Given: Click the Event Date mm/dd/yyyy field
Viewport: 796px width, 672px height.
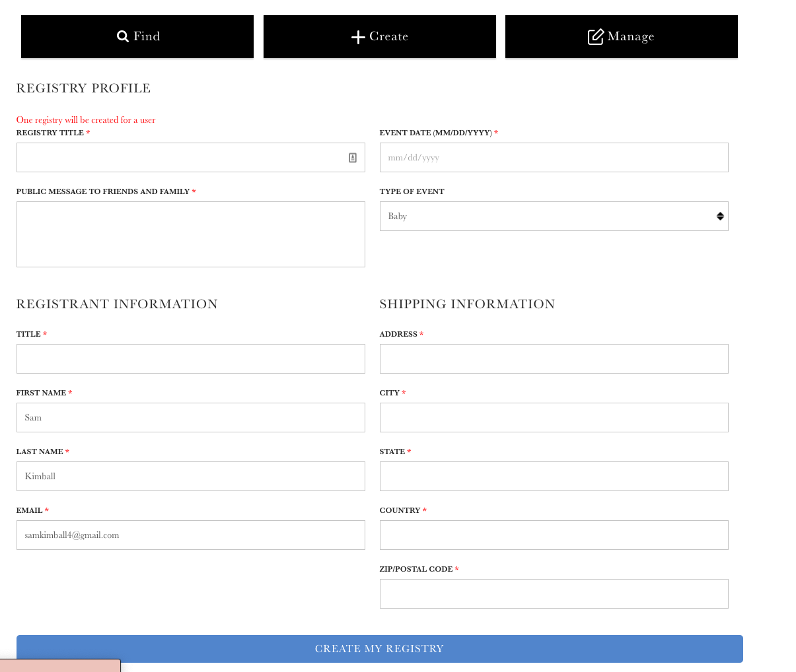Looking at the screenshot, I should point(554,158).
